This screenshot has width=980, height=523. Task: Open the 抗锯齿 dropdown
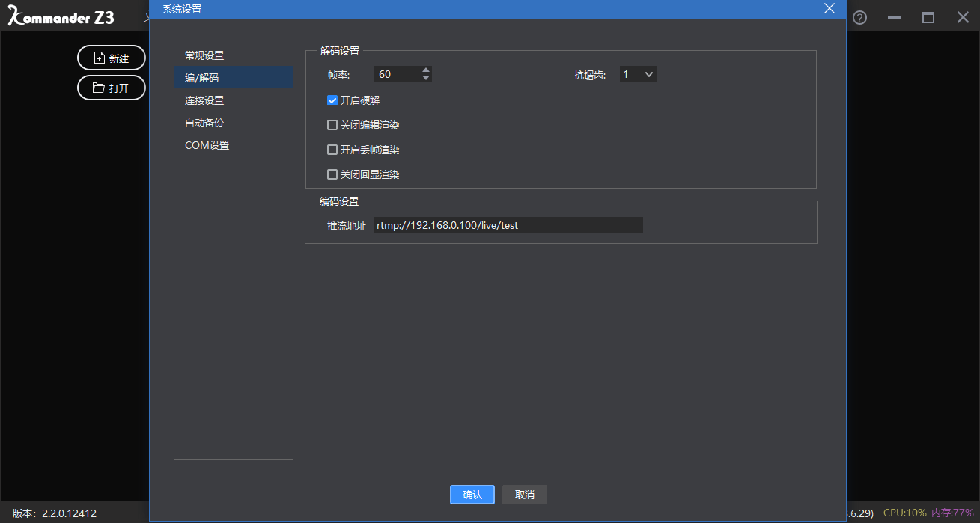[x=638, y=73]
